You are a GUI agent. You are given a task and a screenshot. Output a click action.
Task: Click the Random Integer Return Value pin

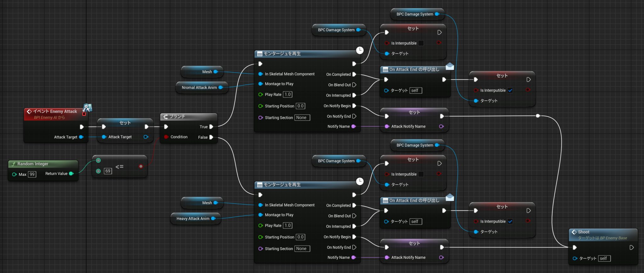71,174
